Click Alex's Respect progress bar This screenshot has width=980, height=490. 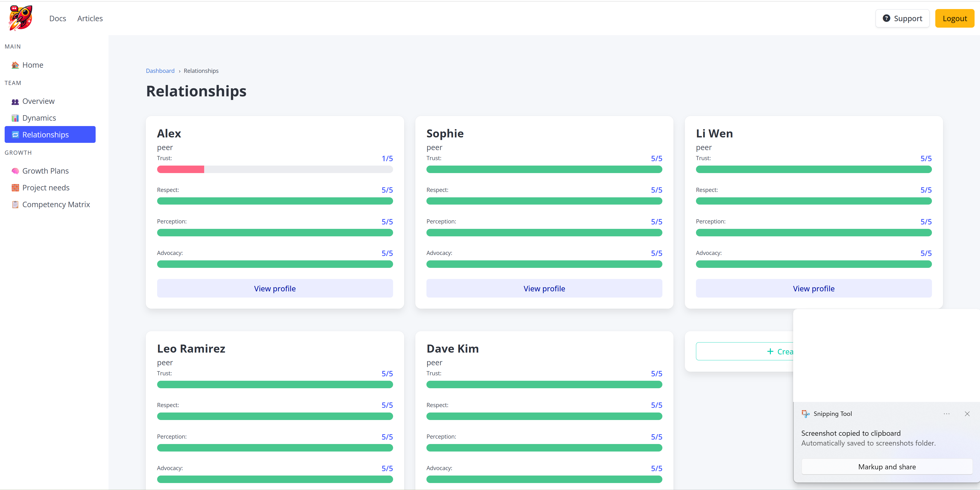(275, 201)
